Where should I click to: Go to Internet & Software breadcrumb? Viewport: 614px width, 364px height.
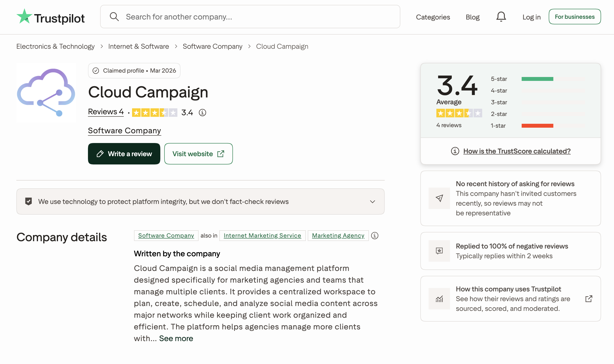point(139,46)
